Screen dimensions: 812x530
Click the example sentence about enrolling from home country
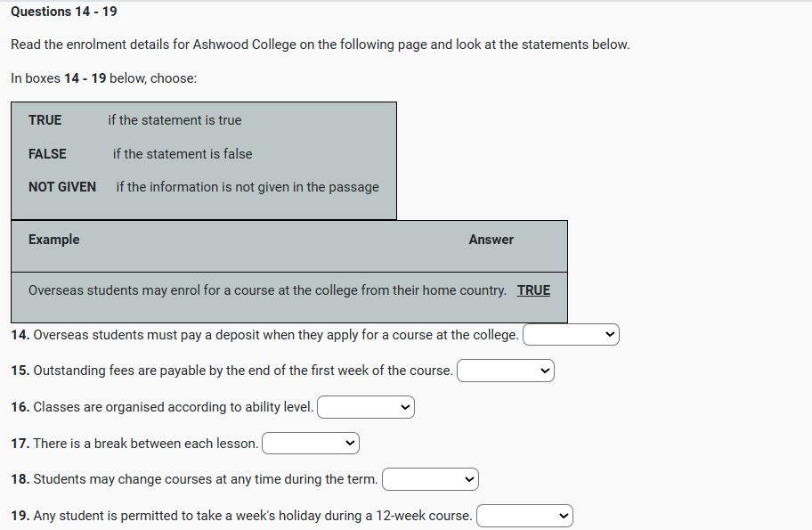[x=267, y=290]
